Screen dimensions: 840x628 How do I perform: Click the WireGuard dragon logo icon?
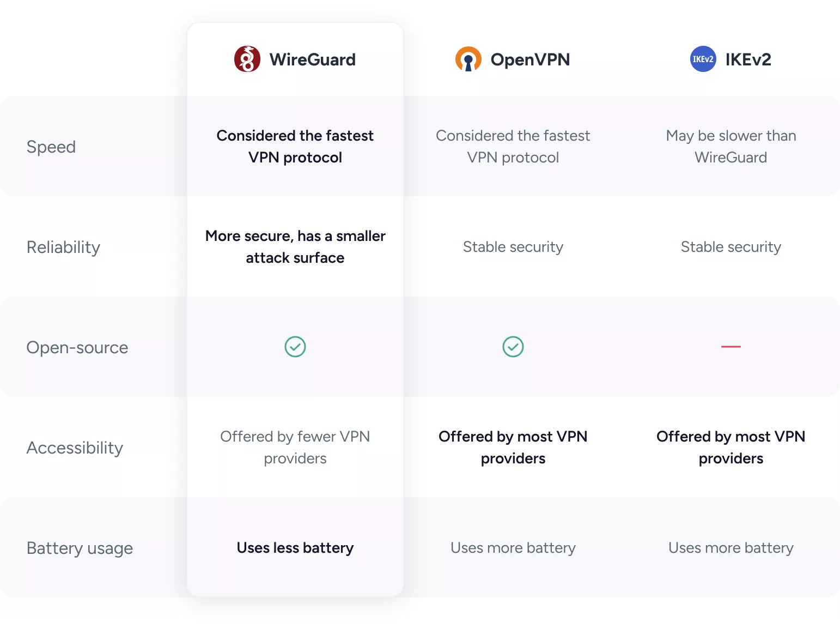[x=247, y=59]
